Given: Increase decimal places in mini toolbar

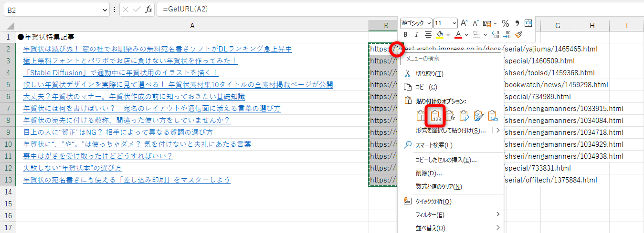Looking at the screenshot, I should (495, 35).
